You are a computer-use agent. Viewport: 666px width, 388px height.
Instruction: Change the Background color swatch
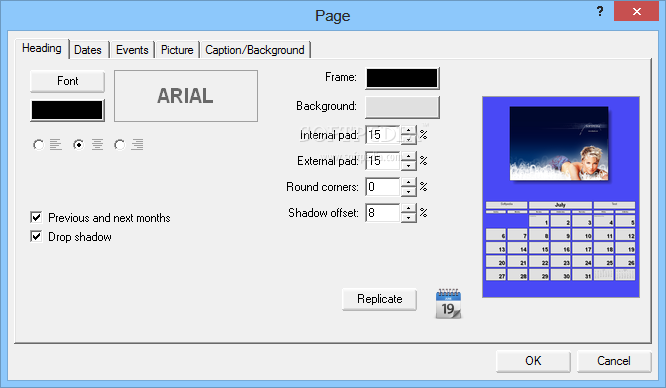402,107
